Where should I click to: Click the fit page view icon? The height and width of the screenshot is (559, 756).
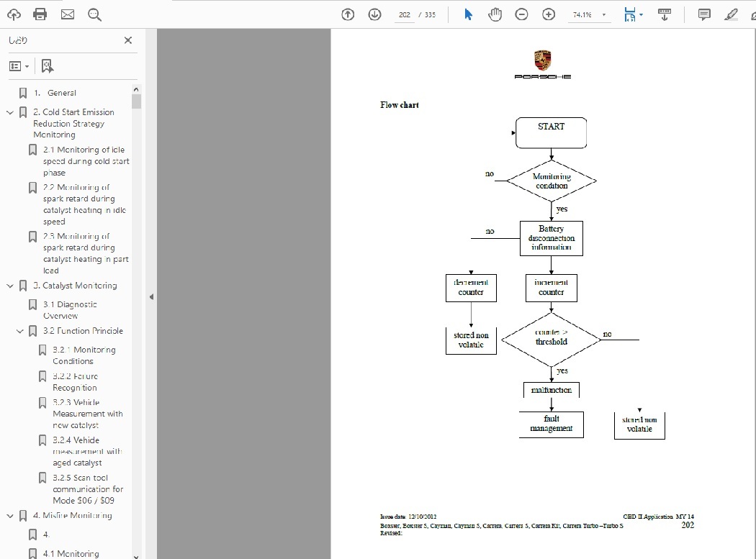coord(629,14)
